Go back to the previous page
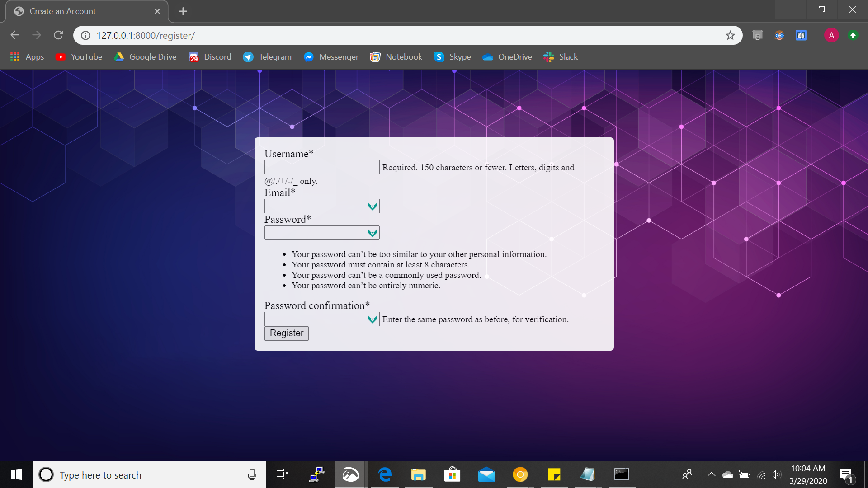This screenshot has width=868, height=488. [15, 35]
